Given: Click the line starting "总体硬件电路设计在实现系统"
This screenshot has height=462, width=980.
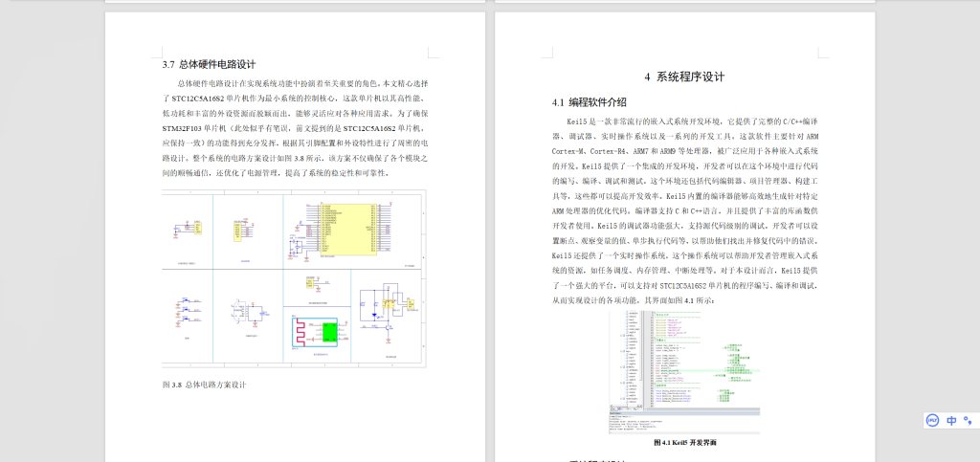Looking at the screenshot, I should pyautogui.click(x=301, y=83).
